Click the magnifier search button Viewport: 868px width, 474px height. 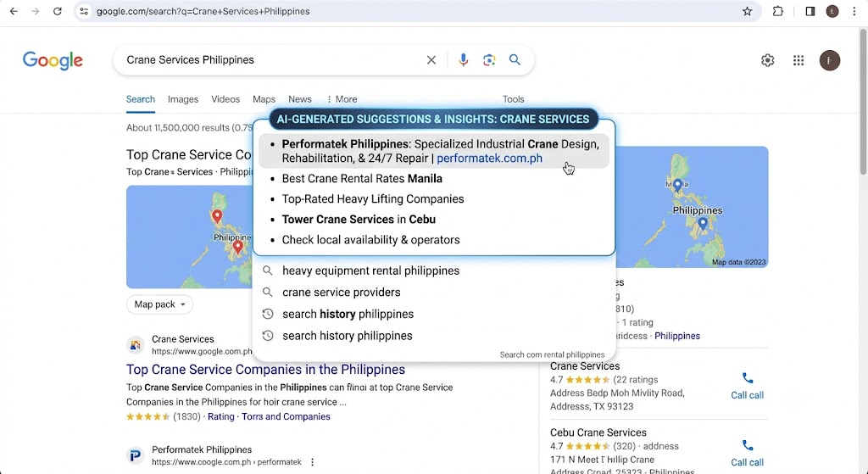[515, 60]
